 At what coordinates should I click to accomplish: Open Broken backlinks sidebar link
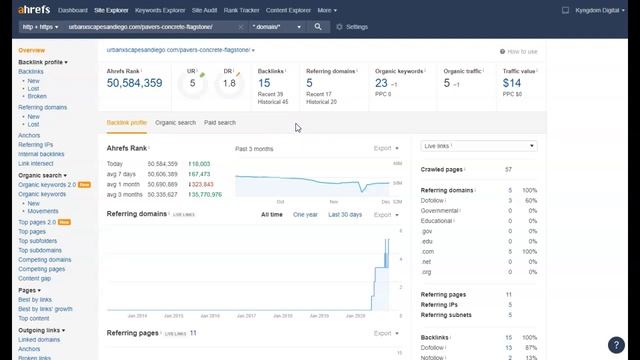(37, 96)
